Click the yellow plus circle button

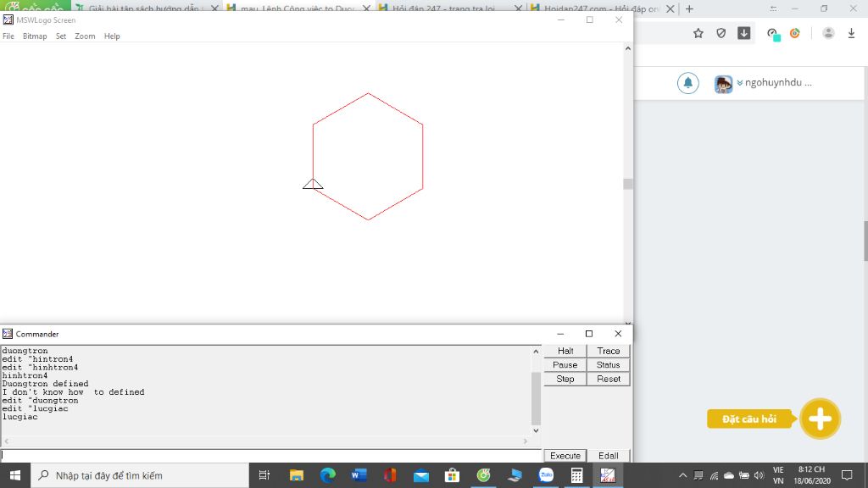coord(820,419)
